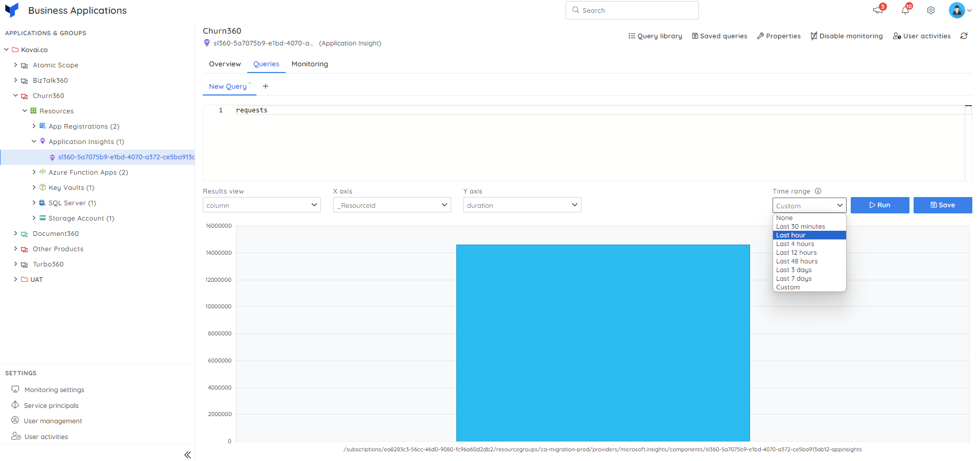Open the Y axis dropdown

pos(522,205)
